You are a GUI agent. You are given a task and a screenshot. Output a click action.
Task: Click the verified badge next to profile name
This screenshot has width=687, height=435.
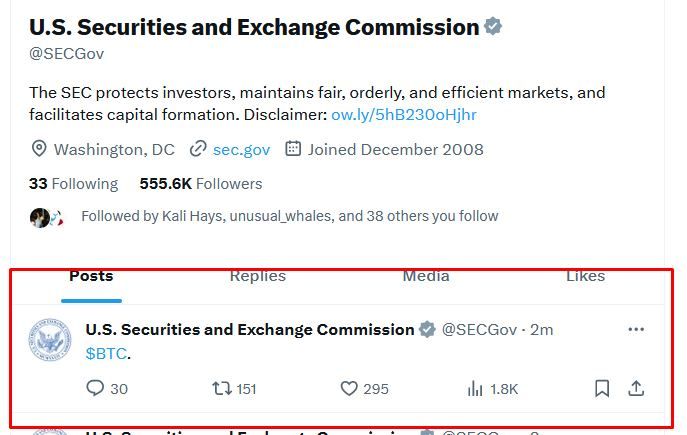pyautogui.click(x=493, y=27)
